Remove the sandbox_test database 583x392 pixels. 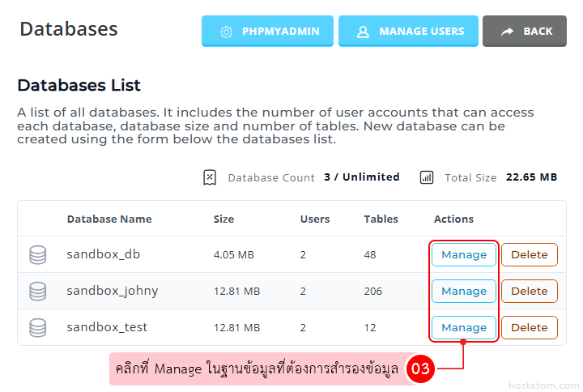530,328
